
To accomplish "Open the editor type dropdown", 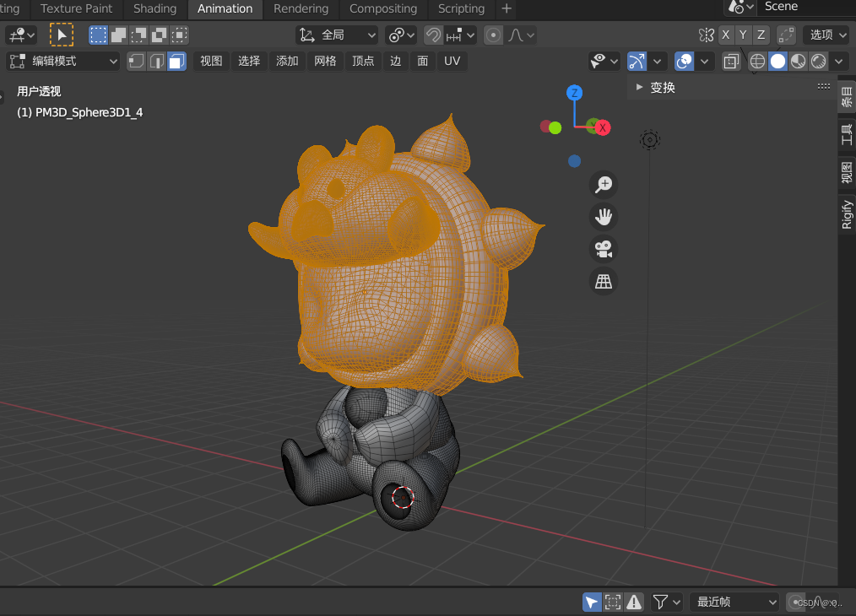I will [x=21, y=35].
